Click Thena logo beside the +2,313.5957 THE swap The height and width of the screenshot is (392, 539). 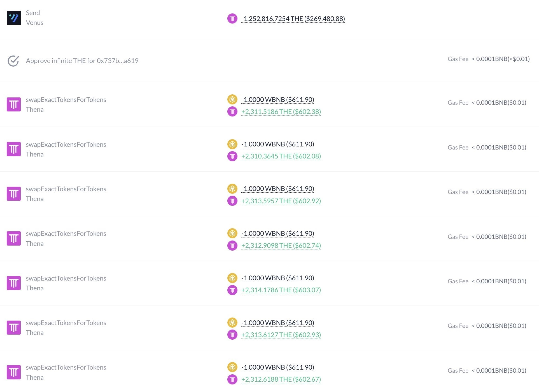[13, 194]
